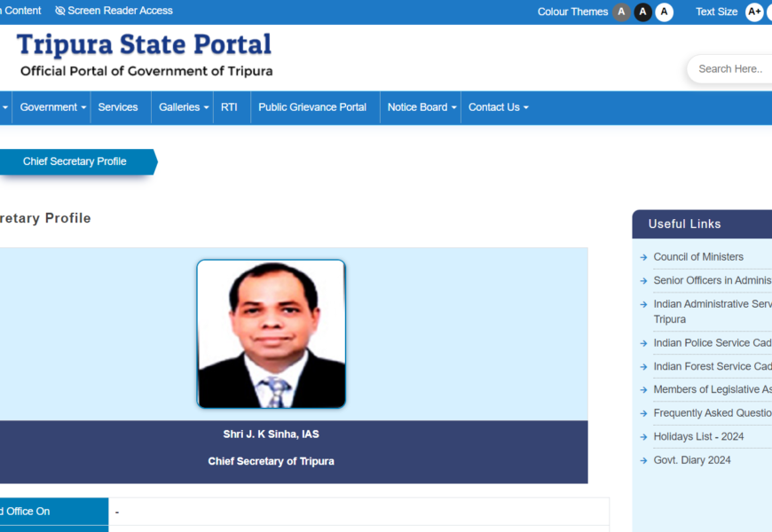Image resolution: width=772 pixels, height=532 pixels.
Task: Increase text size with A+ button
Action: point(754,12)
